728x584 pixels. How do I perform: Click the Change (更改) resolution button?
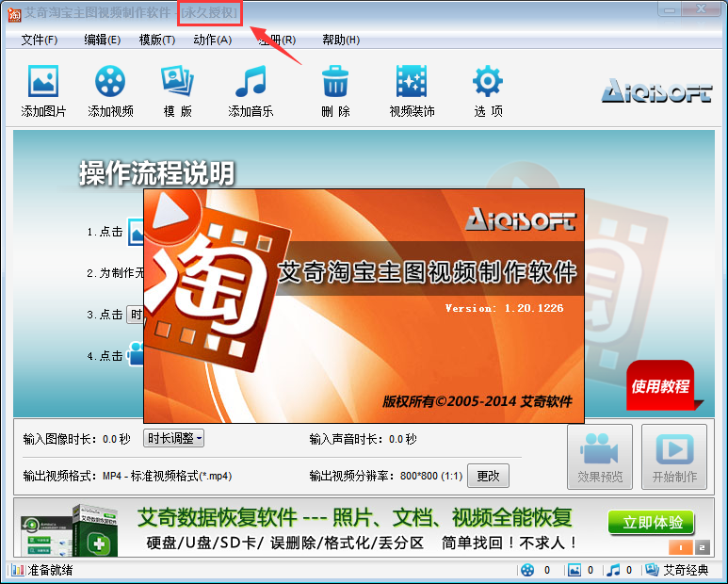point(488,476)
